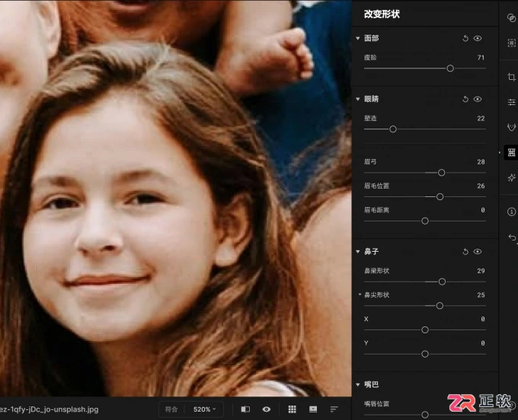Open the face retouch tool
Viewport: 518px width, 420px height.
click(x=511, y=127)
